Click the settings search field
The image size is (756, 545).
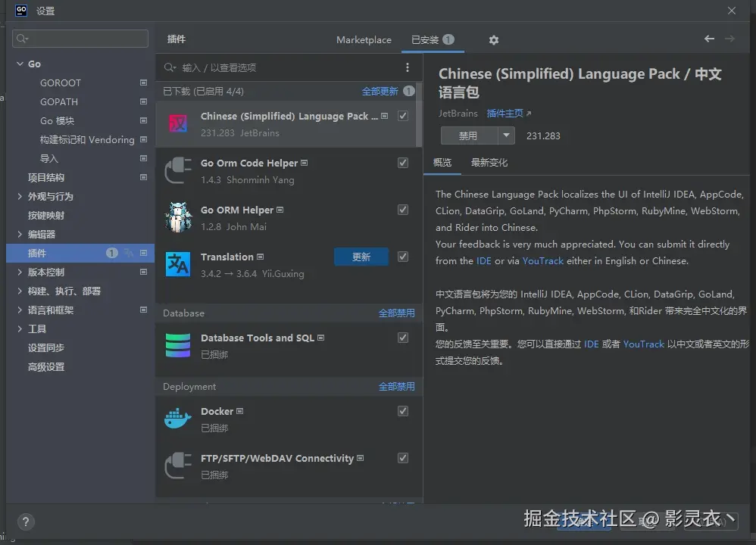[x=80, y=39]
